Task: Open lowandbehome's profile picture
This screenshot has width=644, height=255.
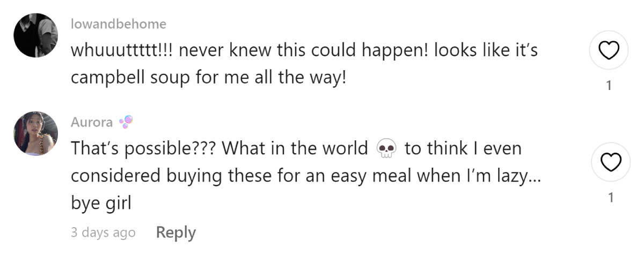Action: [35, 35]
